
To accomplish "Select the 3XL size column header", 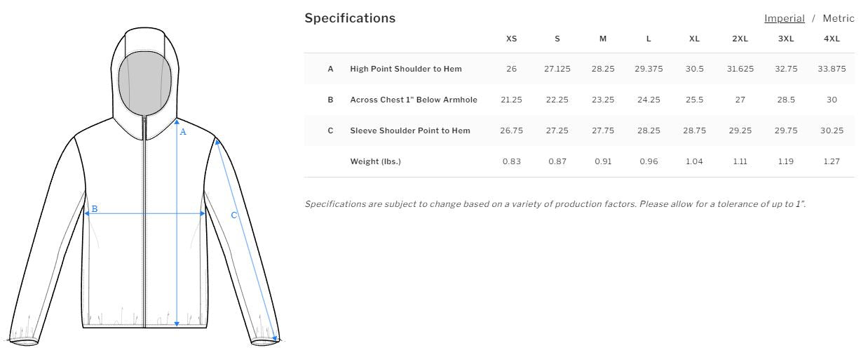I will pos(786,39).
